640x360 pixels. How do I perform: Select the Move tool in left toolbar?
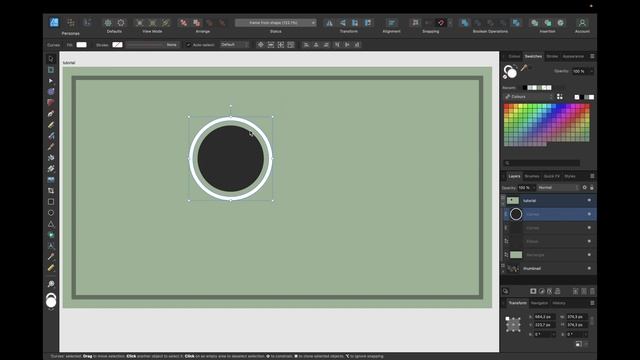click(51, 59)
